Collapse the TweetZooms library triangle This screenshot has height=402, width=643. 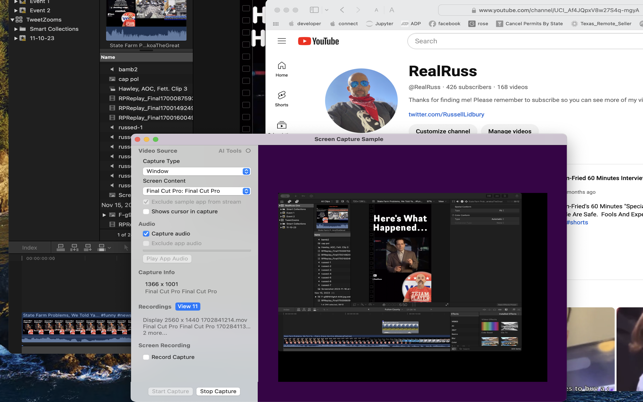coord(12,19)
